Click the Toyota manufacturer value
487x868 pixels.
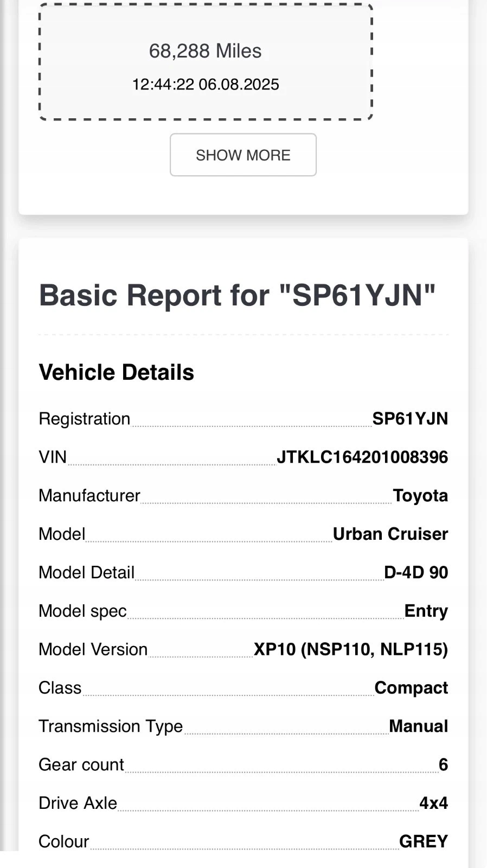(420, 496)
